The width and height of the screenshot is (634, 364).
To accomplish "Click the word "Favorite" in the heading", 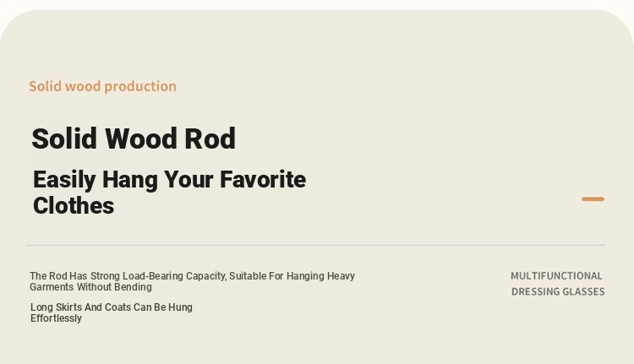I will pyautogui.click(x=263, y=180).
